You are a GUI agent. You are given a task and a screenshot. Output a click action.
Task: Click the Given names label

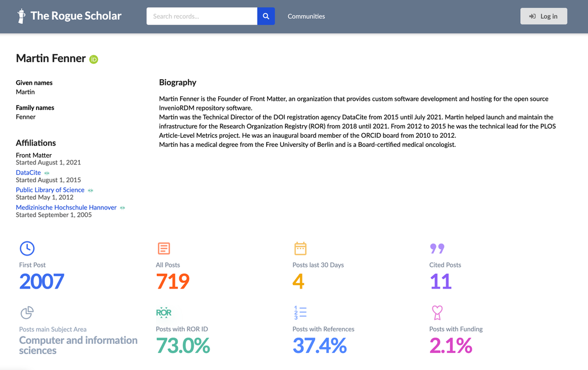[x=34, y=83]
